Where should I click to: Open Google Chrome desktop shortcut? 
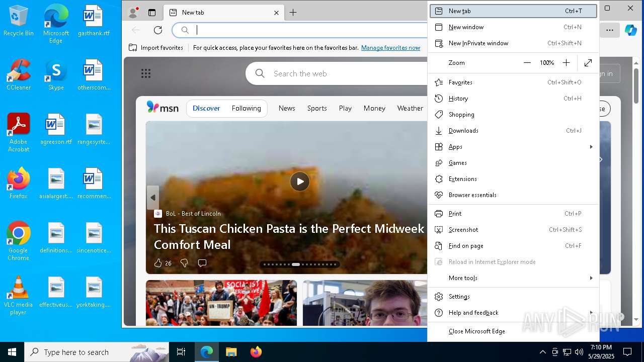[19, 241]
